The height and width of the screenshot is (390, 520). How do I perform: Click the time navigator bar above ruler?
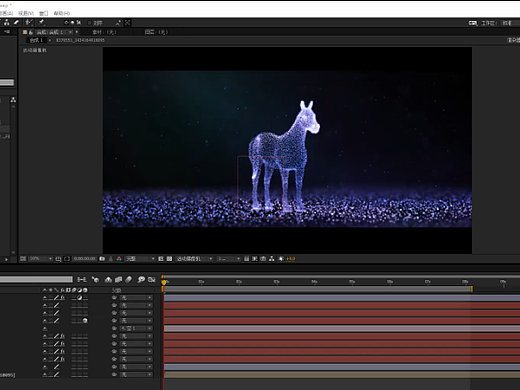pos(341,276)
